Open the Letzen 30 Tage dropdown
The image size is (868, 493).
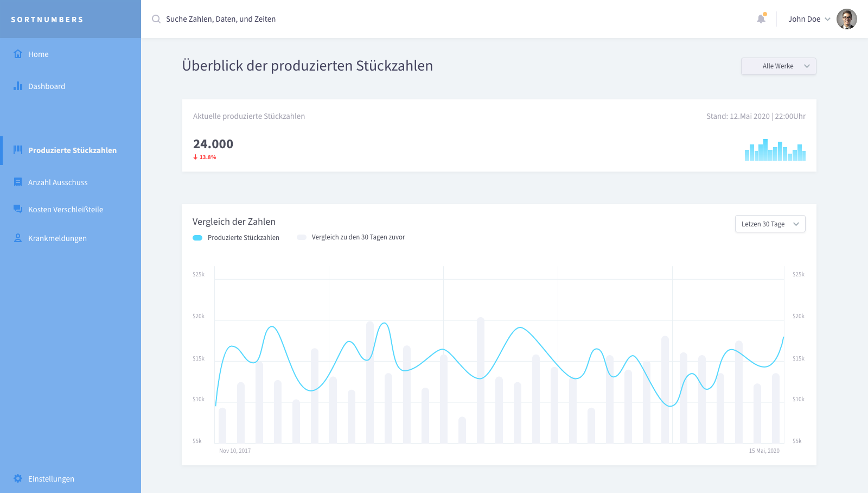(x=770, y=224)
